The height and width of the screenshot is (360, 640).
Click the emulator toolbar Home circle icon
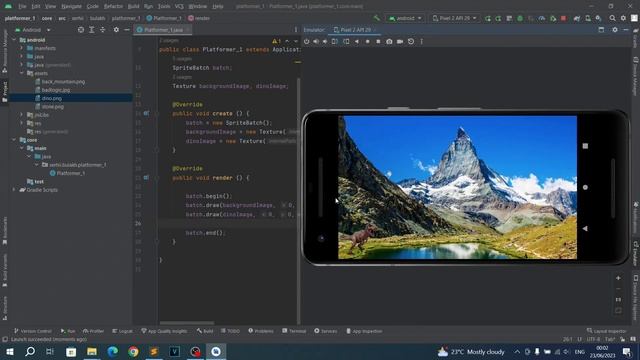(368, 41)
